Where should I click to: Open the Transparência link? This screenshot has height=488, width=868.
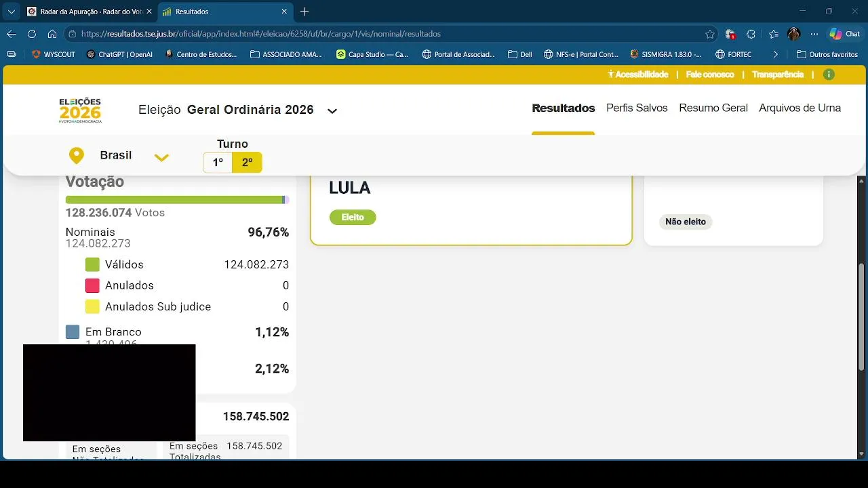click(778, 75)
